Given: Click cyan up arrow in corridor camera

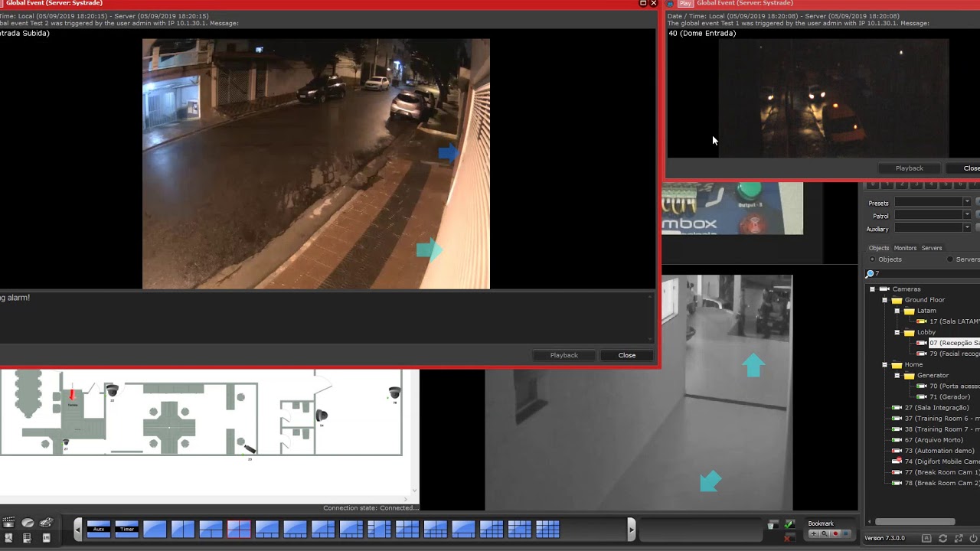Looking at the screenshot, I should pyautogui.click(x=754, y=365).
